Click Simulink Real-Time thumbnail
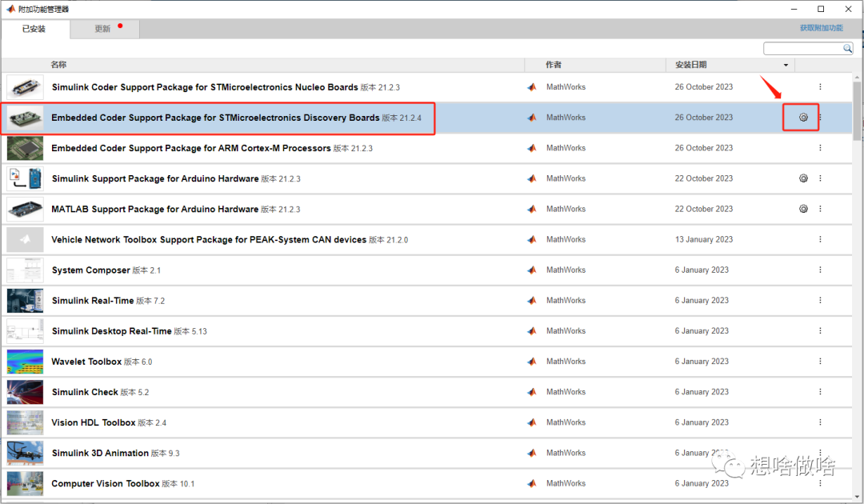This screenshot has width=864, height=504. click(26, 300)
